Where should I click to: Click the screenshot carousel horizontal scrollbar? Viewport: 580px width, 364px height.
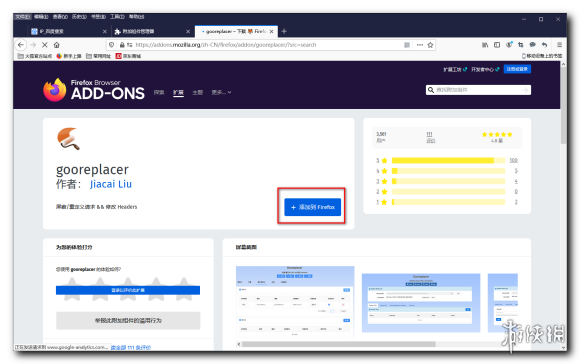[338, 344]
